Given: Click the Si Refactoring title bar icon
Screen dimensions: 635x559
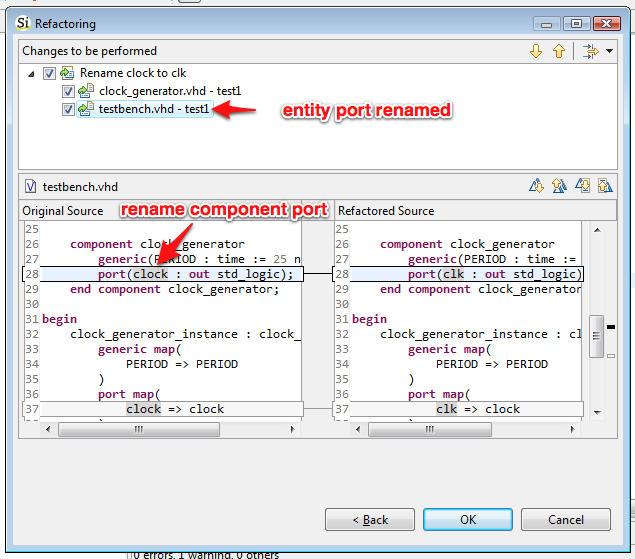Looking at the screenshot, I should (x=23, y=23).
